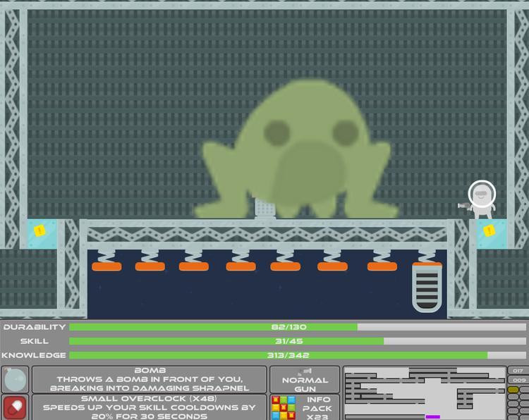Click the Skill bar showing 31/45
Image resolution: width=529 pixels, height=420 pixels.
(298, 341)
